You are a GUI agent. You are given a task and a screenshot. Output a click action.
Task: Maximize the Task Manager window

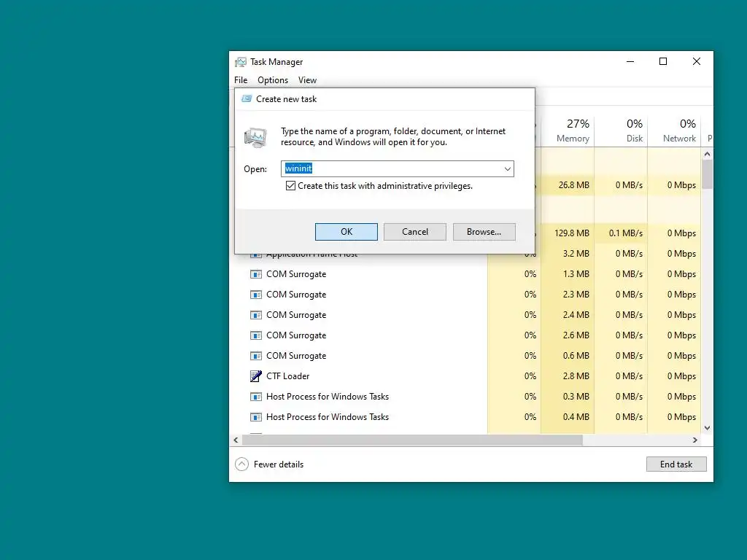[x=662, y=61]
